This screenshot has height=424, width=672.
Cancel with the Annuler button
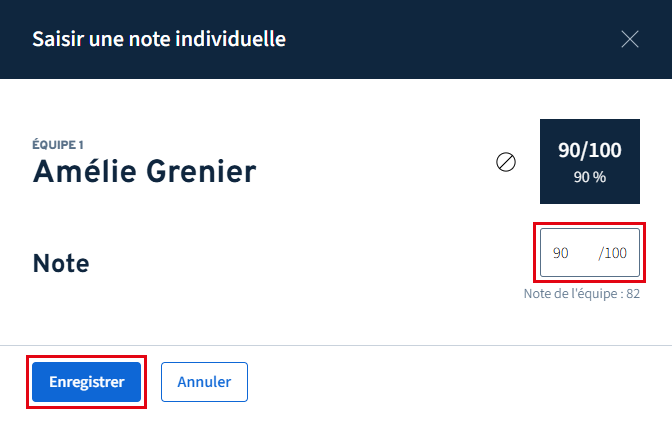click(x=204, y=382)
